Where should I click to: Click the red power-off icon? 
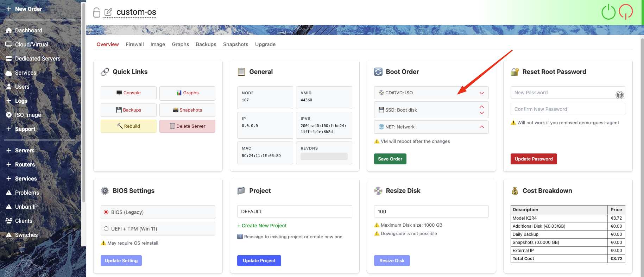pyautogui.click(x=626, y=12)
